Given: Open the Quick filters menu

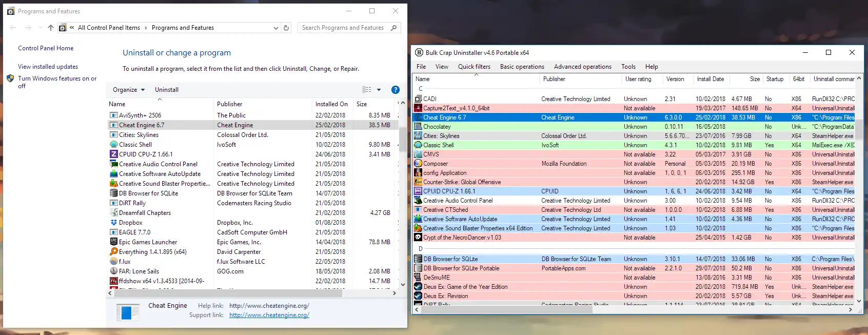Looking at the screenshot, I should click(474, 67).
